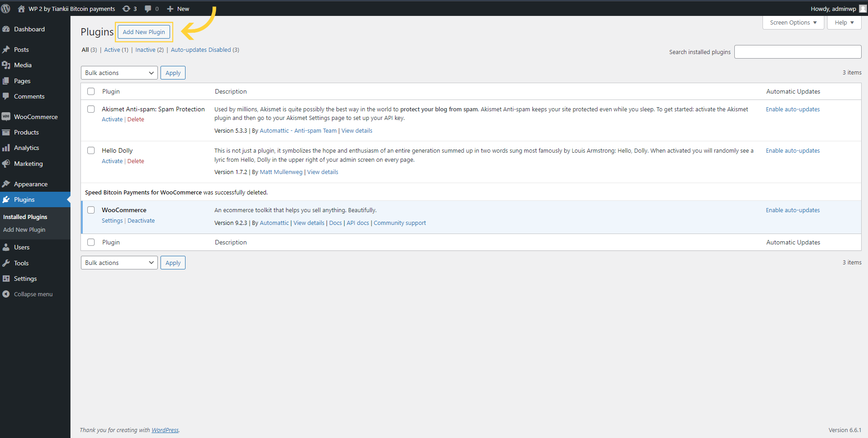Click the top Apply button
The height and width of the screenshot is (438, 868).
(173, 73)
